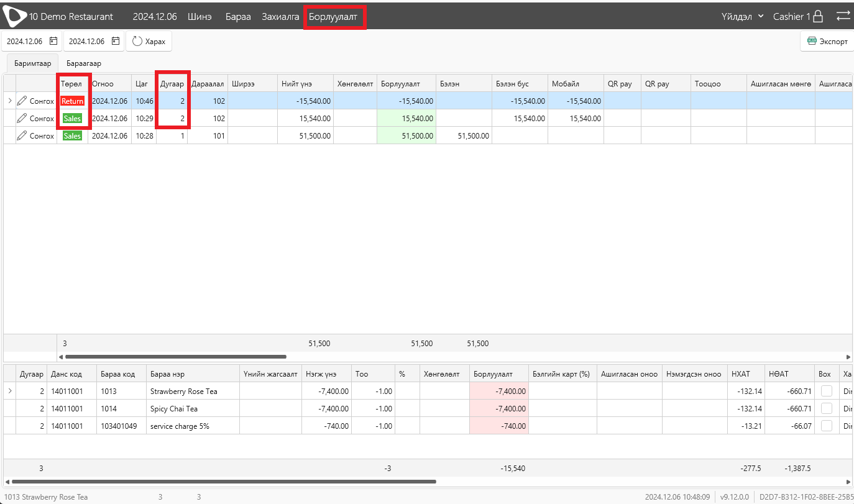Click the Борлуулалт column header in receipts grid
The height and width of the screenshot is (504, 854).
click(400, 83)
